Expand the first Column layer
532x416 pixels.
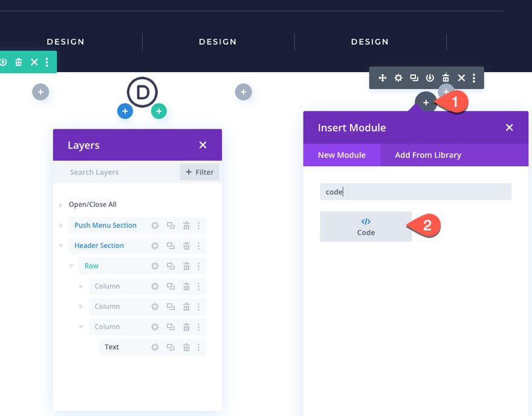(x=81, y=286)
